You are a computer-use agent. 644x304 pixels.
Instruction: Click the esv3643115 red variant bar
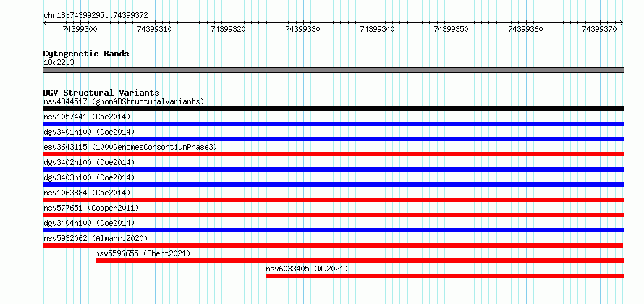[x=333, y=154]
